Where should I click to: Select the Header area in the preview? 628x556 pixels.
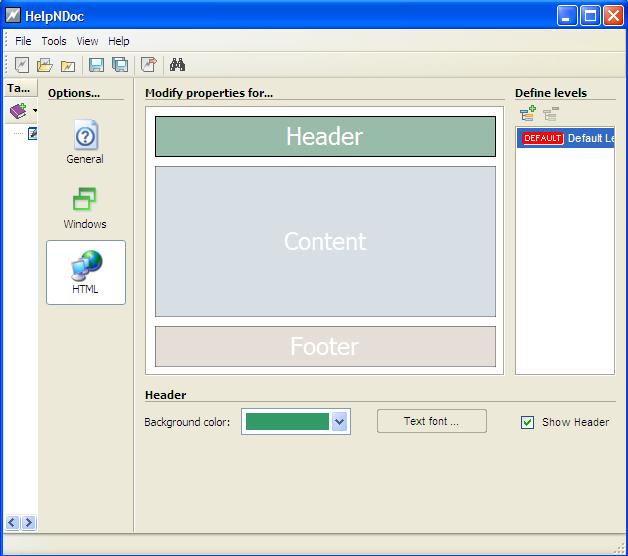point(325,137)
